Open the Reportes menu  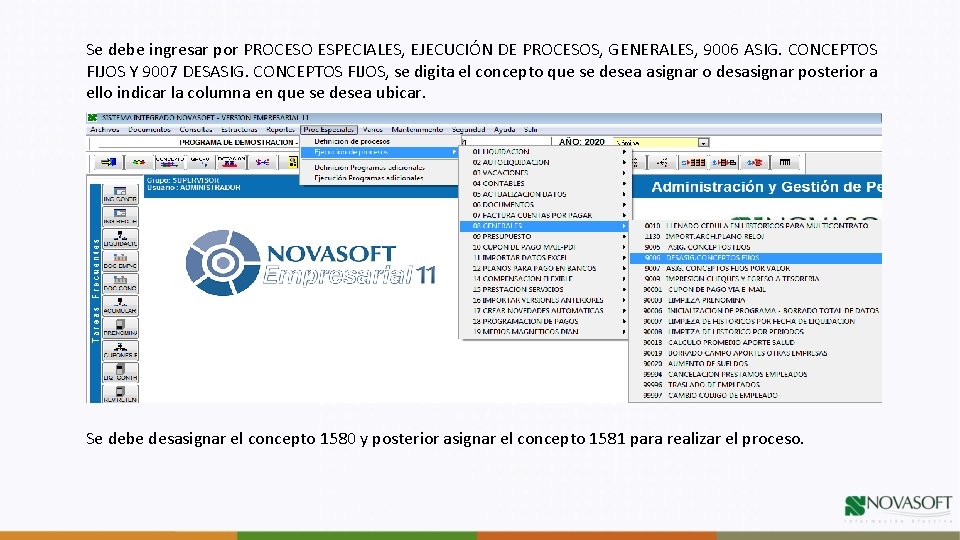[x=280, y=130]
